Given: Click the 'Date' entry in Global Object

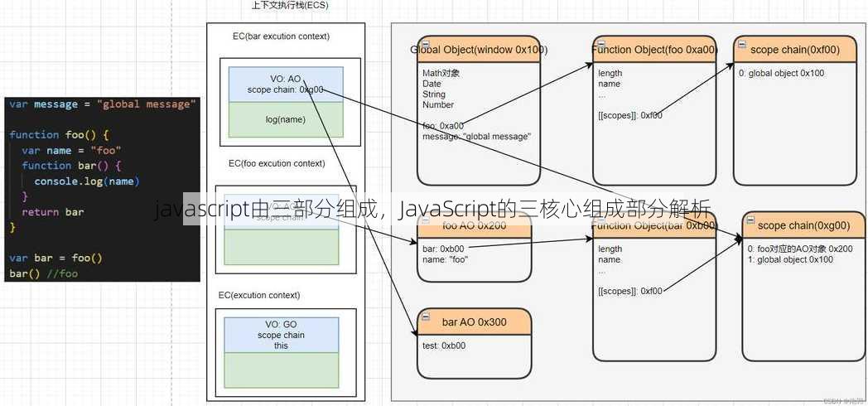Looking at the screenshot, I should click(x=432, y=84).
